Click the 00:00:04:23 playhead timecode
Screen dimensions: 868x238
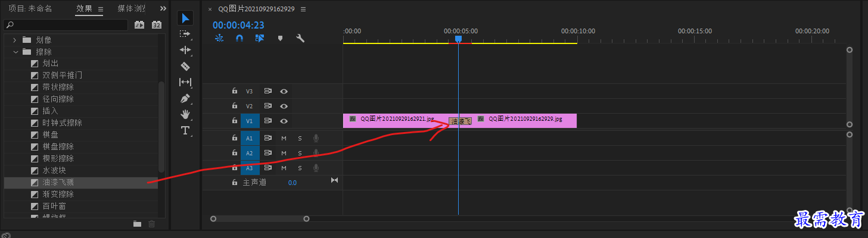238,25
